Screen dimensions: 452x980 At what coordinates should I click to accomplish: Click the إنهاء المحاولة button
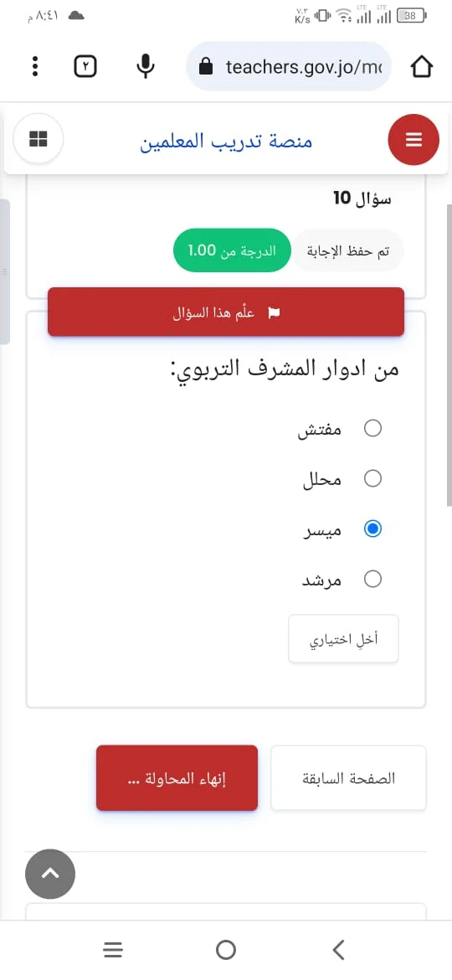[177, 777]
